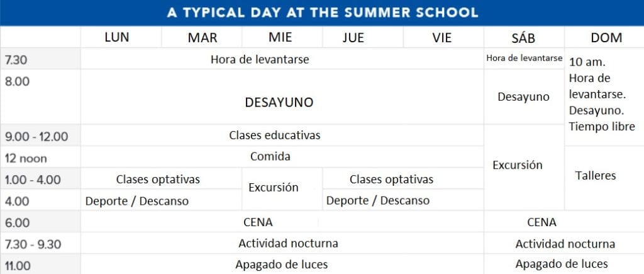Click the weekday 'Comida' cell
Viewport: 644px width, 274px height.
[x=270, y=156]
